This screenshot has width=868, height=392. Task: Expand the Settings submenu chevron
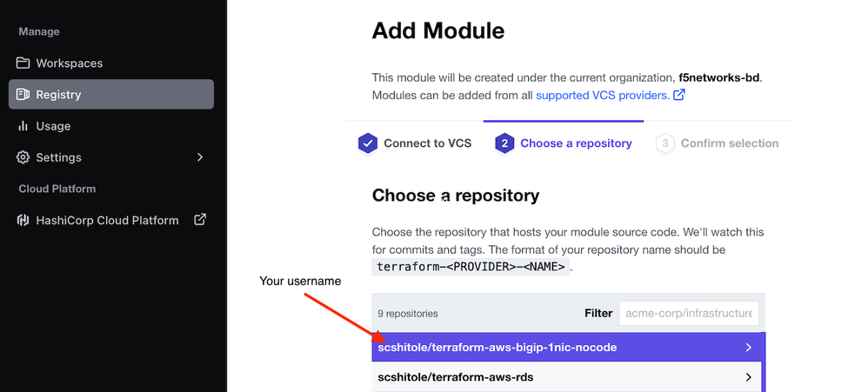tap(200, 157)
